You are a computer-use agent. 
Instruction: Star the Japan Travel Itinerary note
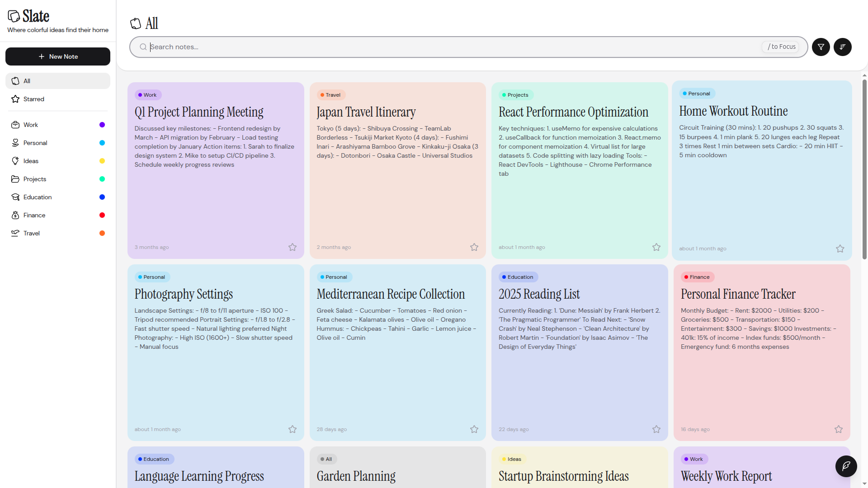(x=474, y=247)
